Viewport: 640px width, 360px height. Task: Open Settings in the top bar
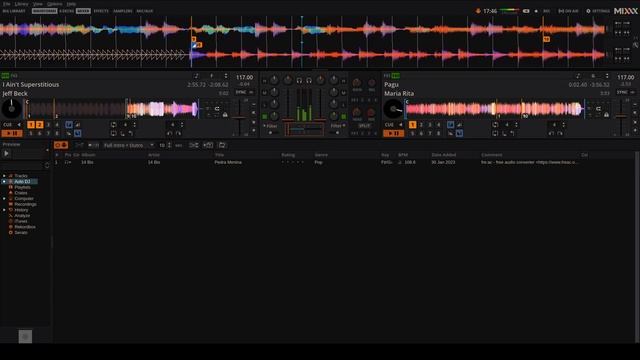(x=598, y=11)
